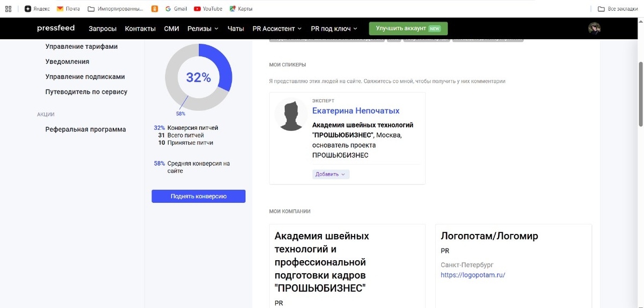
Task: Click the Улучшить аккаунт button
Action: point(408,28)
